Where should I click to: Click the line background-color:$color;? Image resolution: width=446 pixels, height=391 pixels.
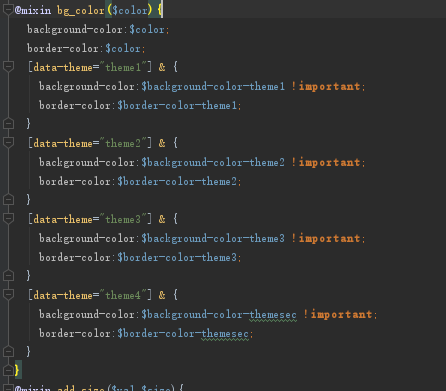98,30
